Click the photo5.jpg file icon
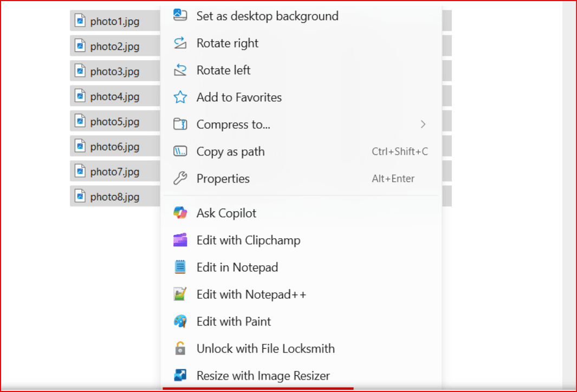Screen dimensions: 577x392 [80, 122]
